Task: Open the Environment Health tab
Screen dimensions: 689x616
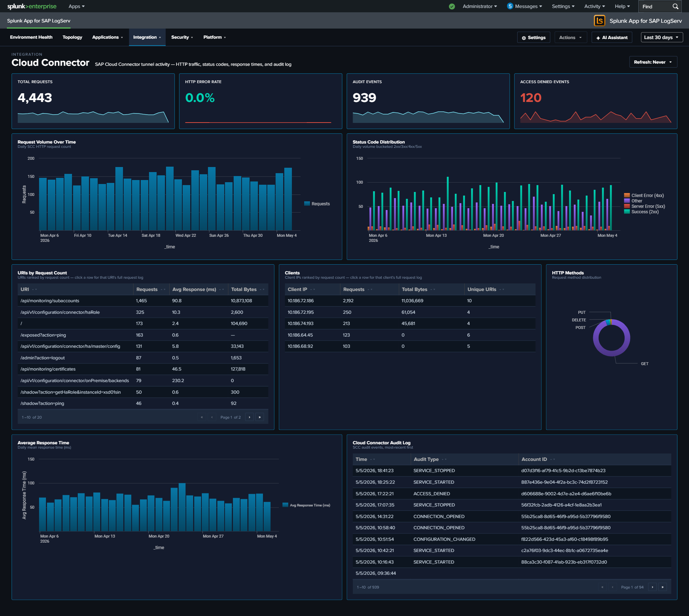Action: (x=31, y=37)
